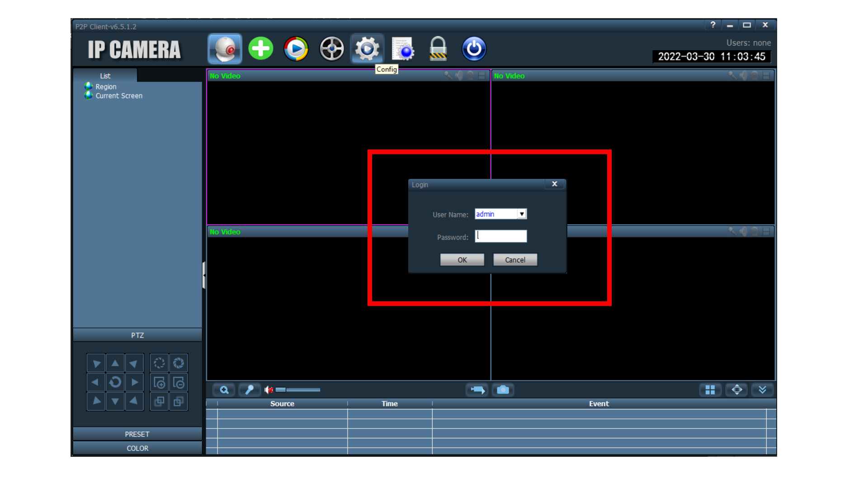Take a snapshot with the camera icon
The height and width of the screenshot is (488, 868).
click(503, 390)
